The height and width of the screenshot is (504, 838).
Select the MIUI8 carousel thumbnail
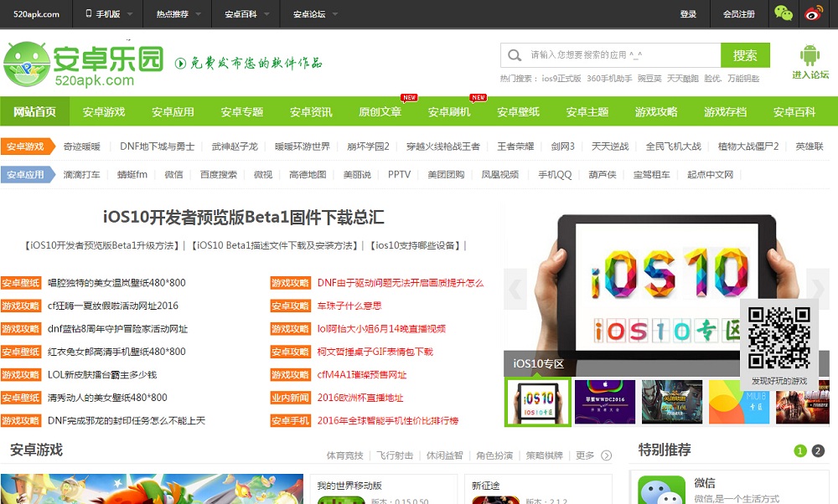click(x=739, y=402)
